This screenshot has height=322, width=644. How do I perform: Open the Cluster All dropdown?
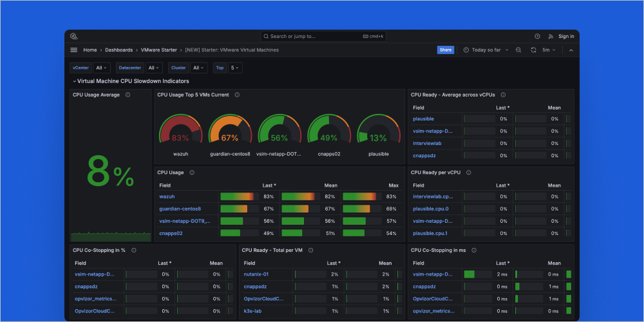click(x=199, y=68)
